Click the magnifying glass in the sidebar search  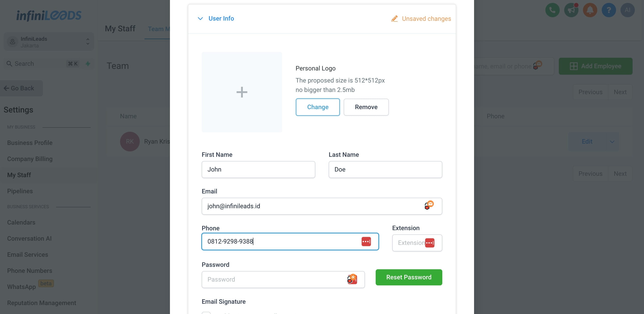[x=9, y=64]
